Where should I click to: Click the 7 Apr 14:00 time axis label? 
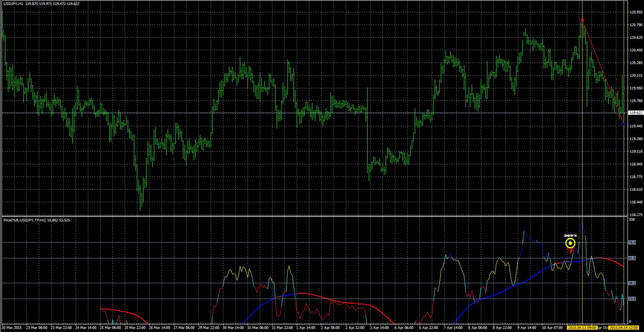[453, 328]
